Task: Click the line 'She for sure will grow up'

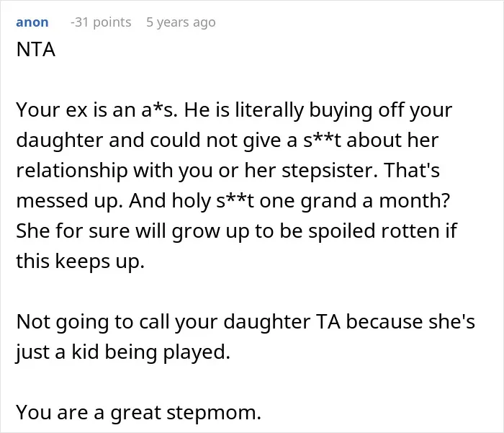Action: tap(236, 231)
